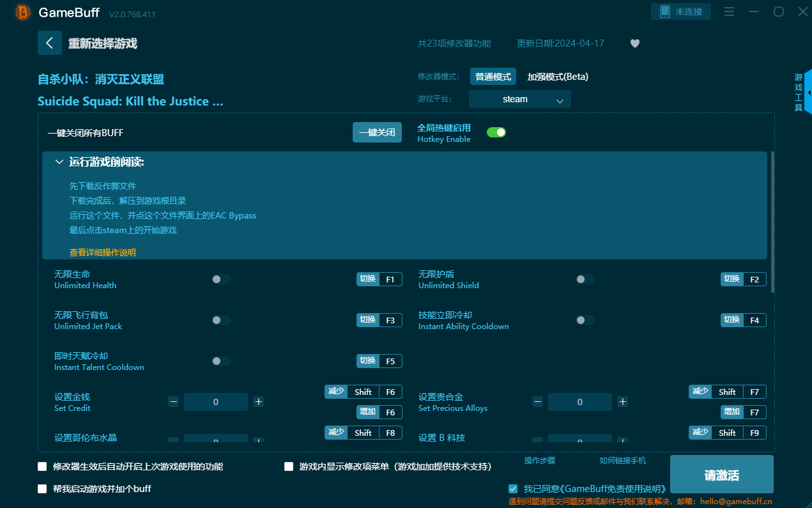Click 重新选择游戏 label
This screenshot has width=812, height=508.
(103, 43)
